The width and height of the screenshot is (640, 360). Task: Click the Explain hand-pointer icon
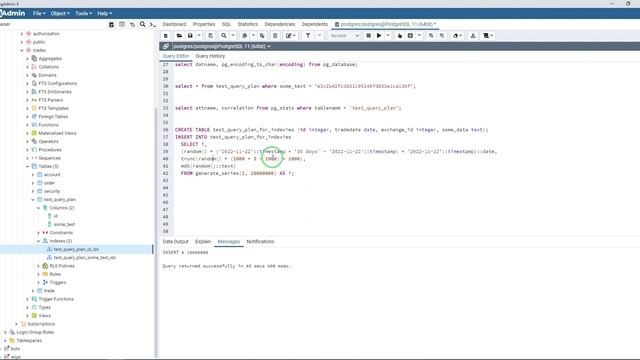tap(400, 36)
